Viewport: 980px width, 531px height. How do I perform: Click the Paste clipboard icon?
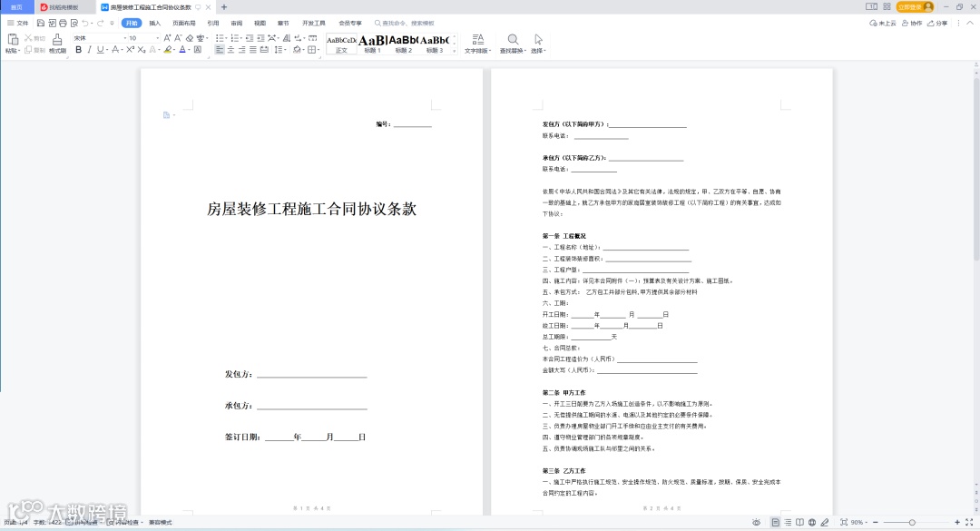(x=13, y=39)
